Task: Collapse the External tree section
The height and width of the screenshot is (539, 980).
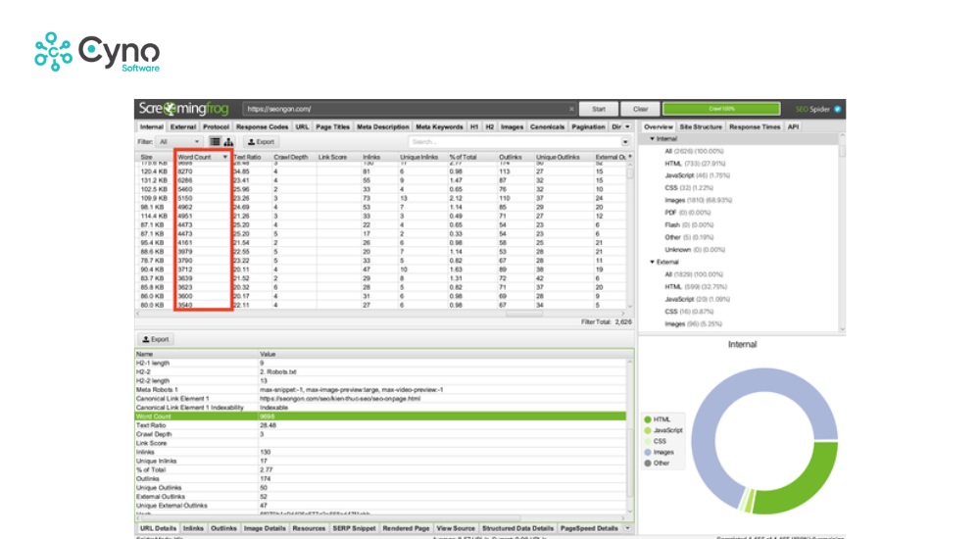Action: (x=653, y=262)
